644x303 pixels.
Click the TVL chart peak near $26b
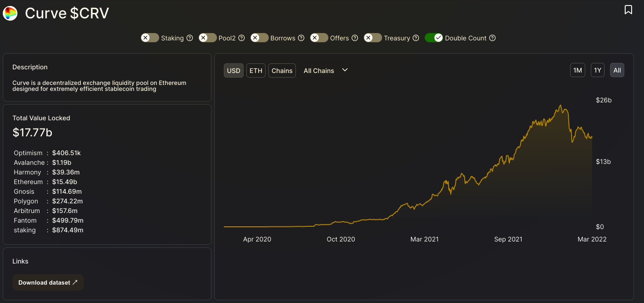561,106
